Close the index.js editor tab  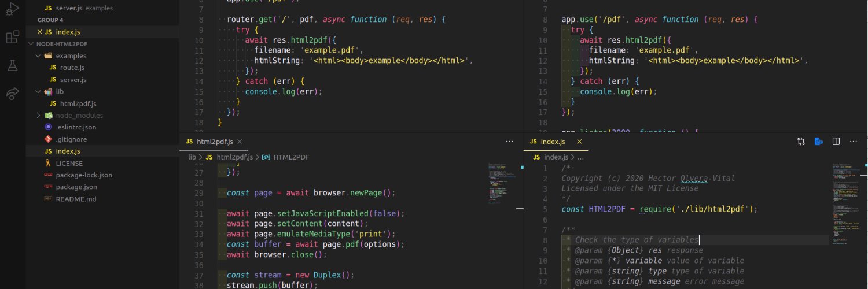click(579, 141)
